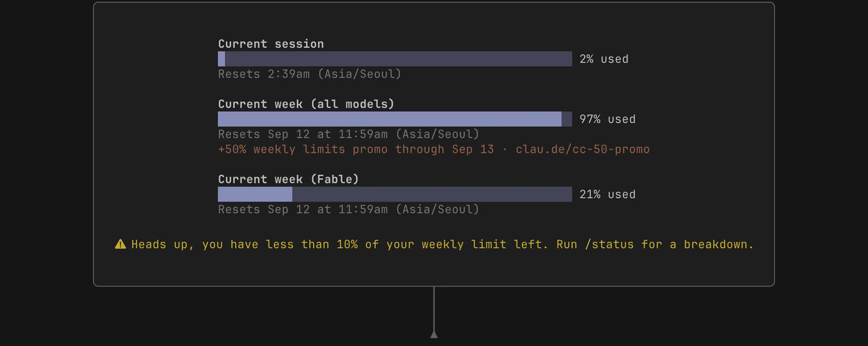Click the filled portion of session bar
The image size is (868, 346).
[221, 59]
